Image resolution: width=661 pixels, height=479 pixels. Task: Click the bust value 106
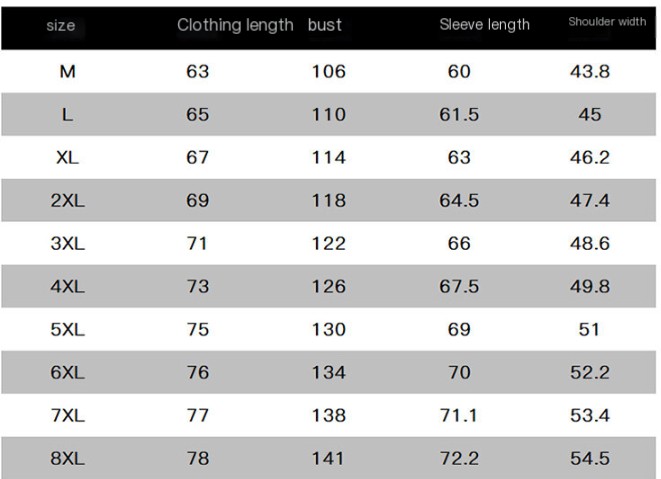coord(328,72)
